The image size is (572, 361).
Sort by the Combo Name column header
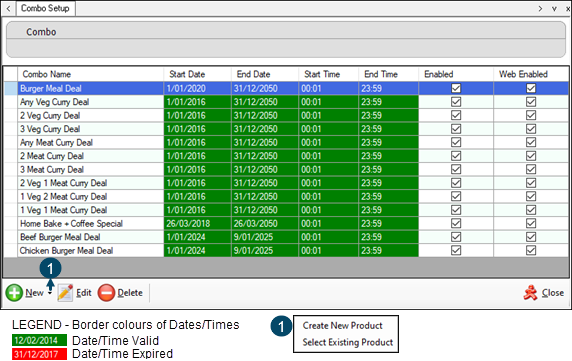pos(90,74)
